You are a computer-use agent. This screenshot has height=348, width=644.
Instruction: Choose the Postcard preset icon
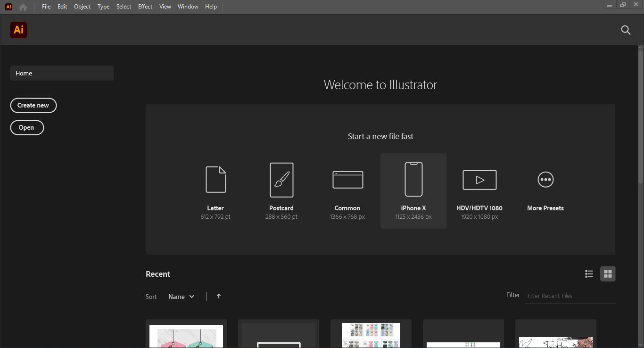[281, 180]
